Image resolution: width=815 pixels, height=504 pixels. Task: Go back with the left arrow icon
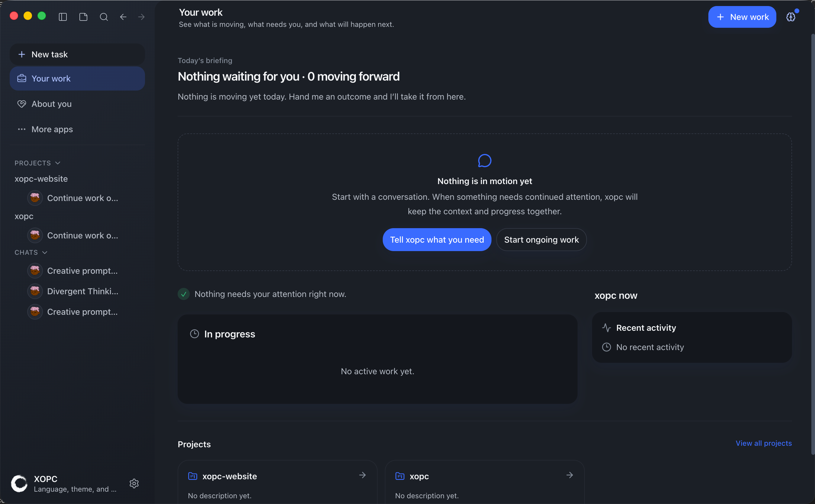coord(123,17)
